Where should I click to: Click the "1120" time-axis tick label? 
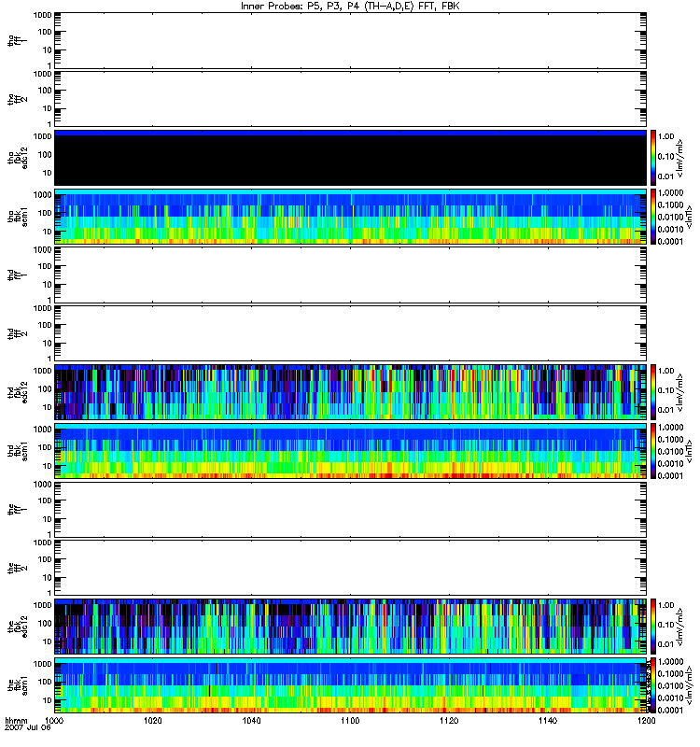click(x=449, y=720)
